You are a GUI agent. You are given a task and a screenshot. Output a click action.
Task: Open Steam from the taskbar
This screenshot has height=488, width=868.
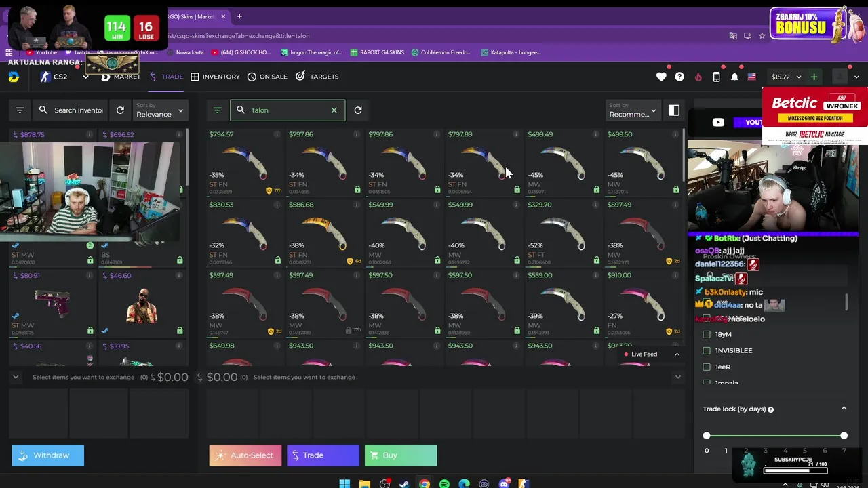click(404, 484)
